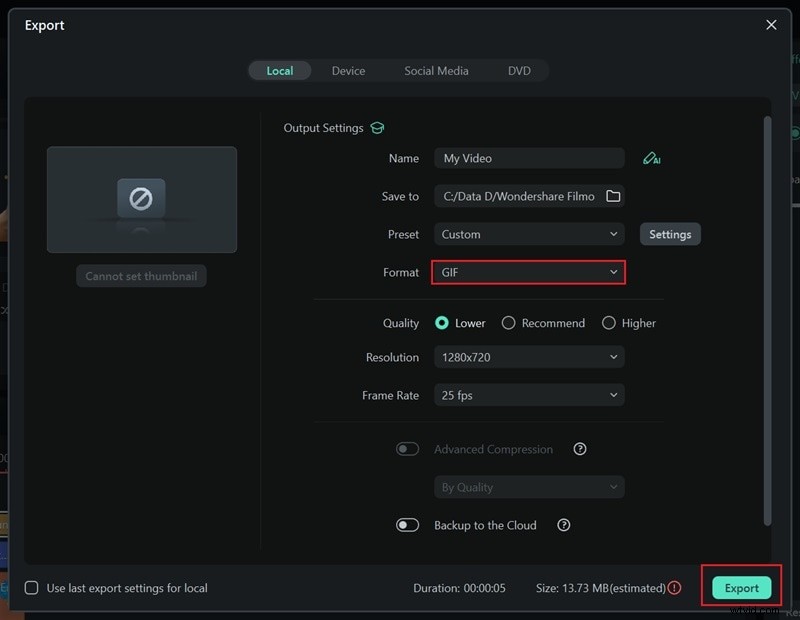Browse save location using the folder icon
The image size is (800, 620).
tap(613, 196)
